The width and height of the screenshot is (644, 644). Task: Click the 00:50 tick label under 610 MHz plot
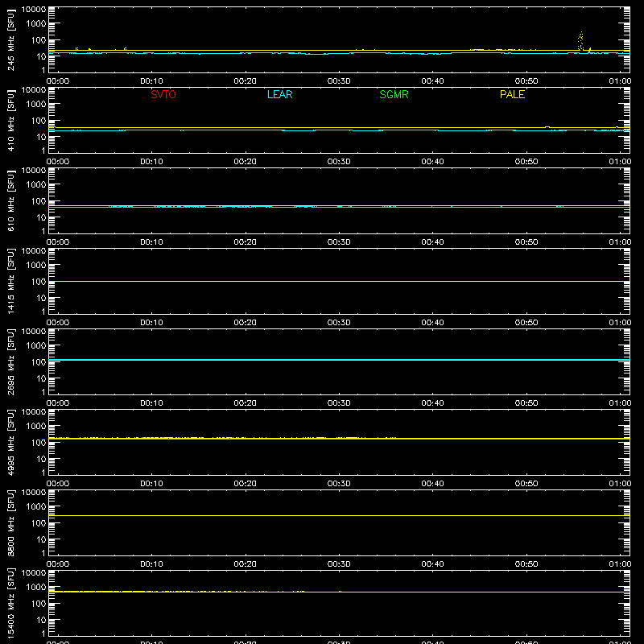(526, 242)
